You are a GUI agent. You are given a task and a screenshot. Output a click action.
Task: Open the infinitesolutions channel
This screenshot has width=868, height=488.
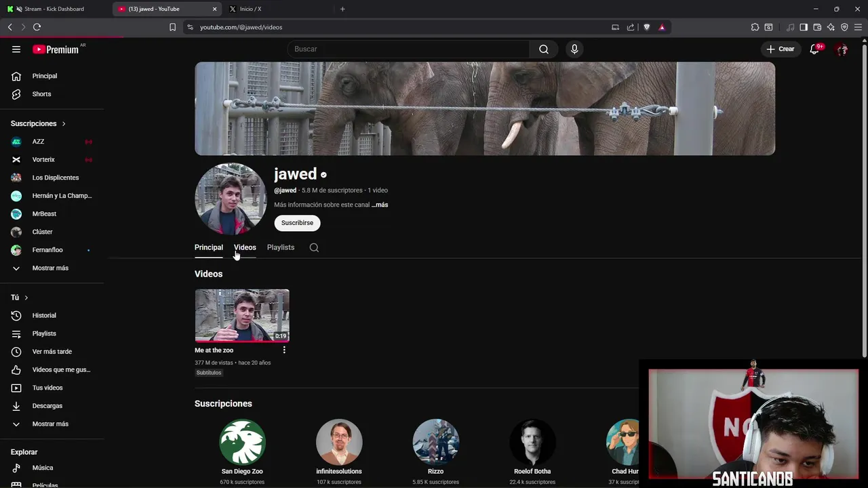point(339,442)
